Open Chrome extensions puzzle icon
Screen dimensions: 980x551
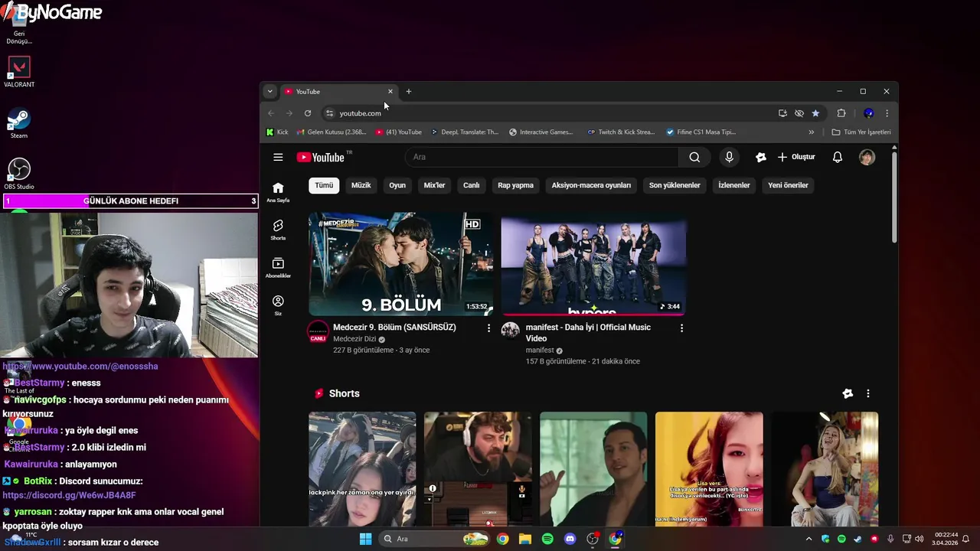841,113
